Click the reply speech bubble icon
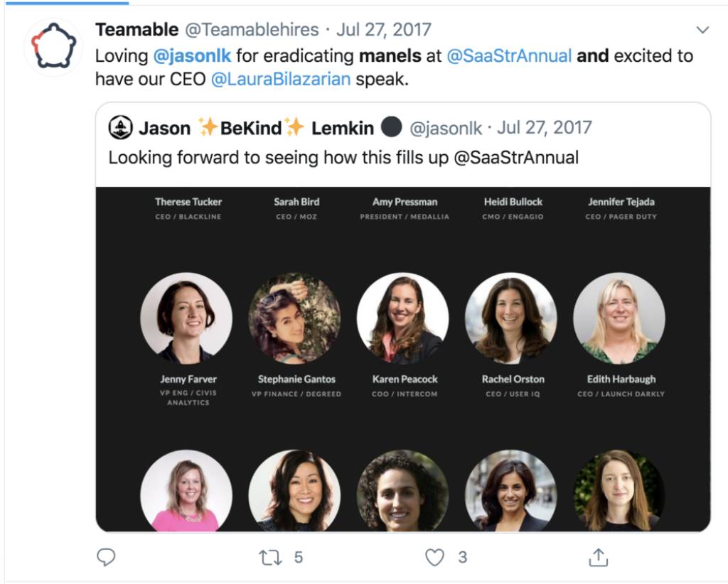Image resolution: width=728 pixels, height=584 pixels. coord(106,558)
